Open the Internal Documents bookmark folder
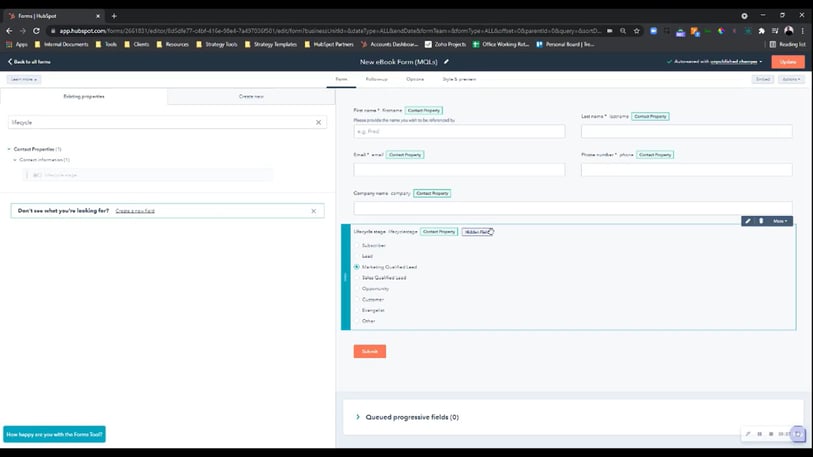The height and width of the screenshot is (457, 813). [61, 45]
